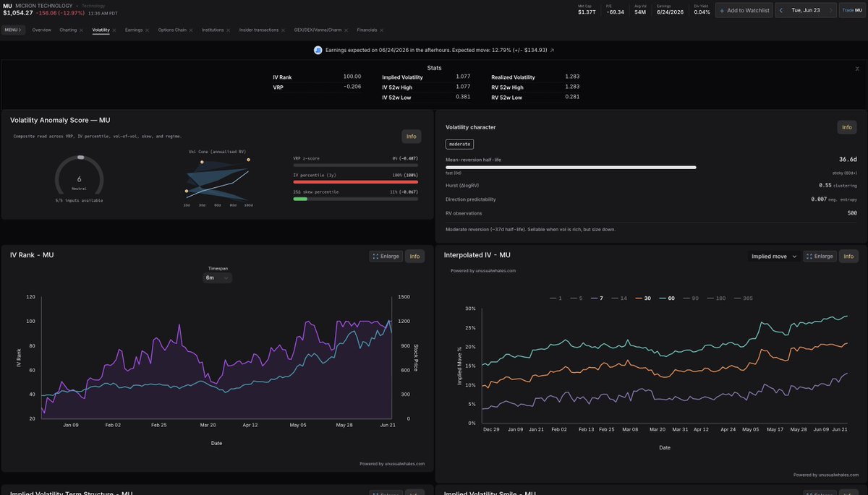Click the red IV percentile bar
The width and height of the screenshot is (868, 495).
[357, 181]
